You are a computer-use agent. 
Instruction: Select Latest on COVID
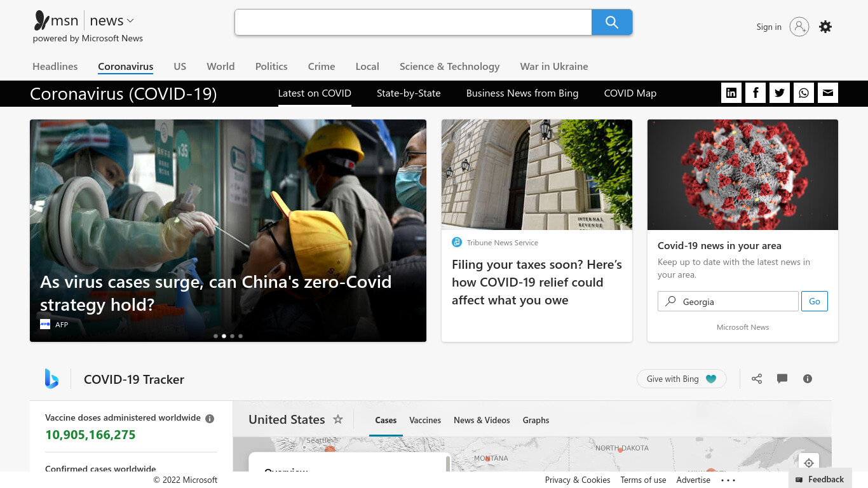tap(315, 93)
